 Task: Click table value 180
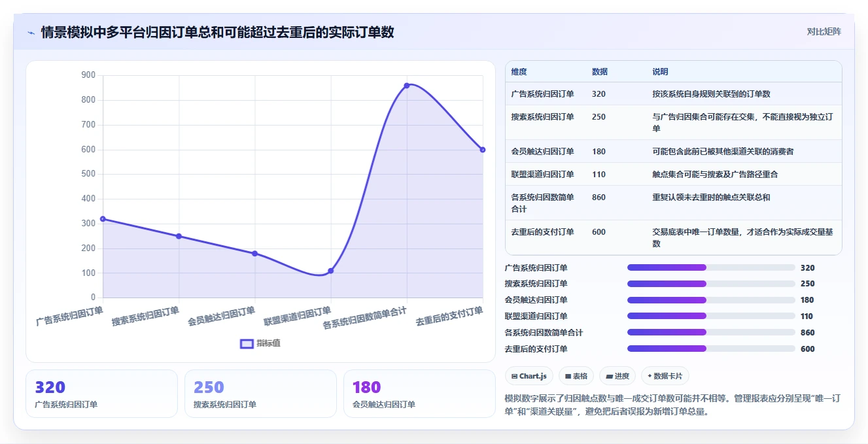(x=599, y=152)
